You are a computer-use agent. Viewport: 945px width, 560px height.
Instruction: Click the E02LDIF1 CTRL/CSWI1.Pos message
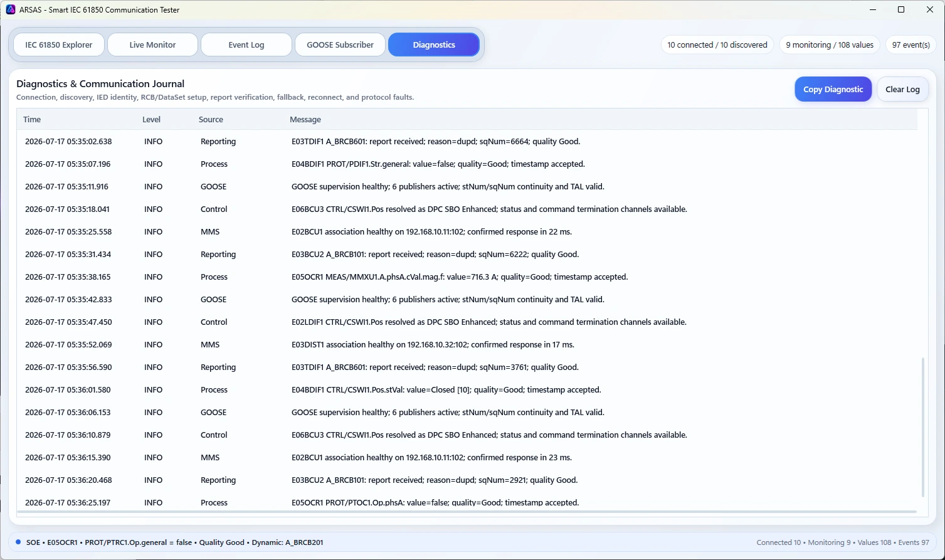489,322
